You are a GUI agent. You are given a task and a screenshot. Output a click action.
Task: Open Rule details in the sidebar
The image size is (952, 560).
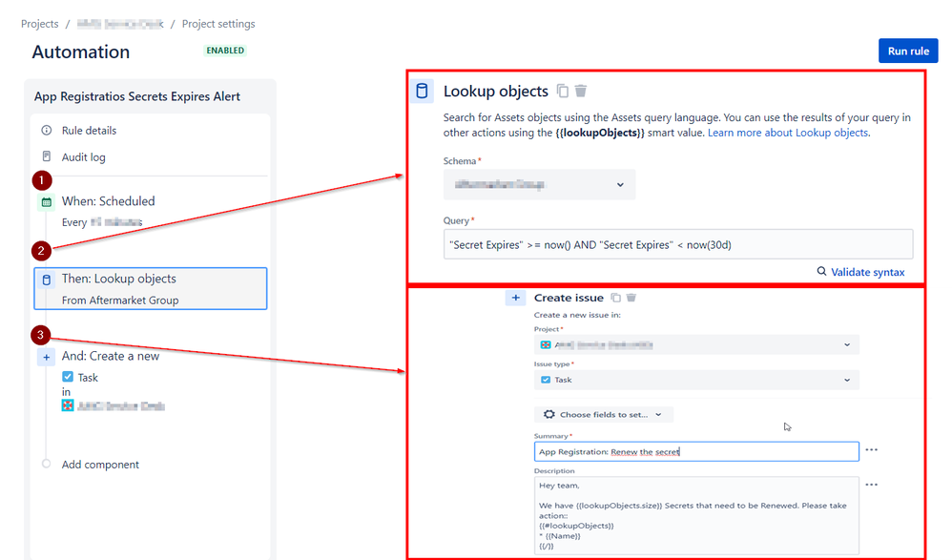click(89, 131)
